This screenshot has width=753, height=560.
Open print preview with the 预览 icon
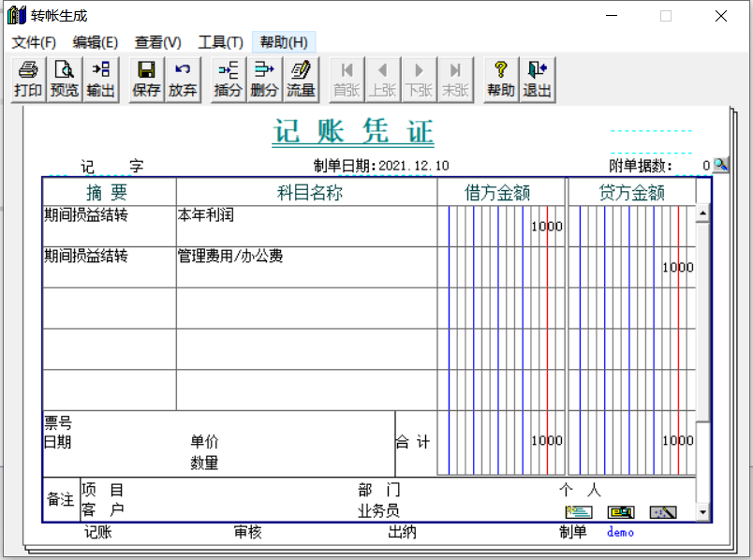tap(64, 79)
